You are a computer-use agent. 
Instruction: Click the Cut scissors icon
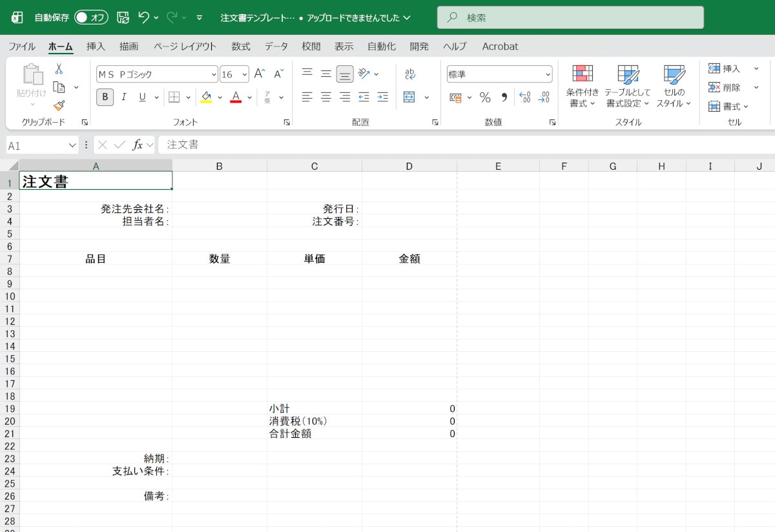(59, 69)
